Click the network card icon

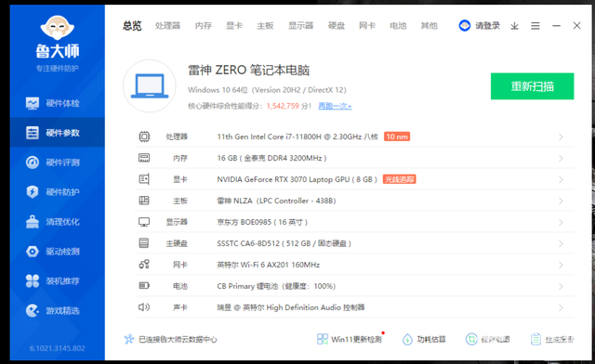(144, 265)
